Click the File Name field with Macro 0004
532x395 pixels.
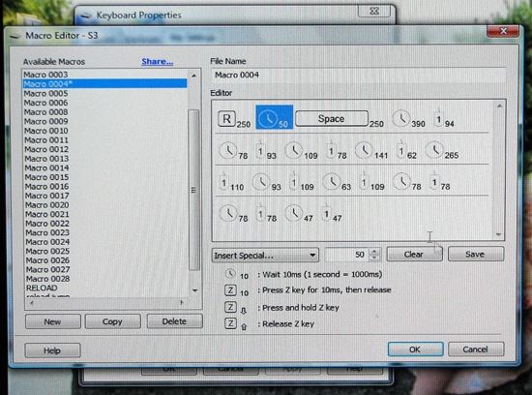359,76
